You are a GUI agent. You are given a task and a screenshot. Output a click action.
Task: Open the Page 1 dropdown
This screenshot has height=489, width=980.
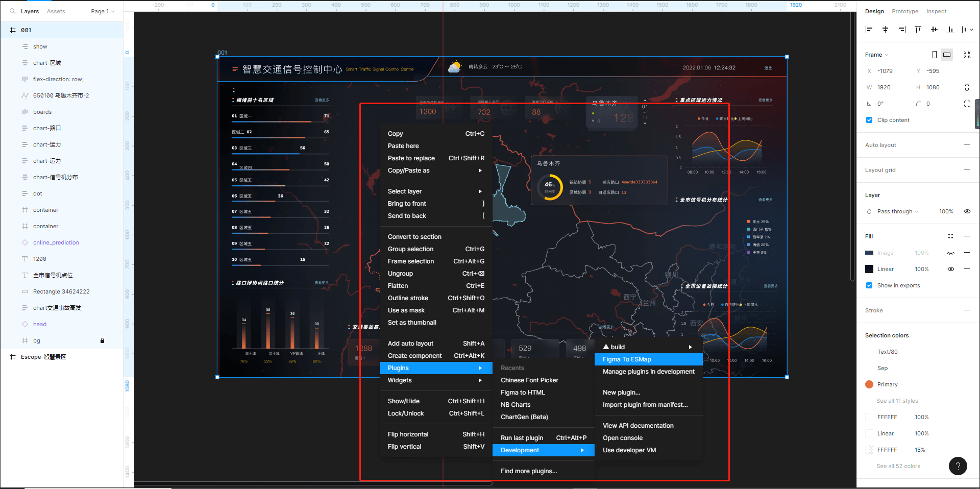103,11
